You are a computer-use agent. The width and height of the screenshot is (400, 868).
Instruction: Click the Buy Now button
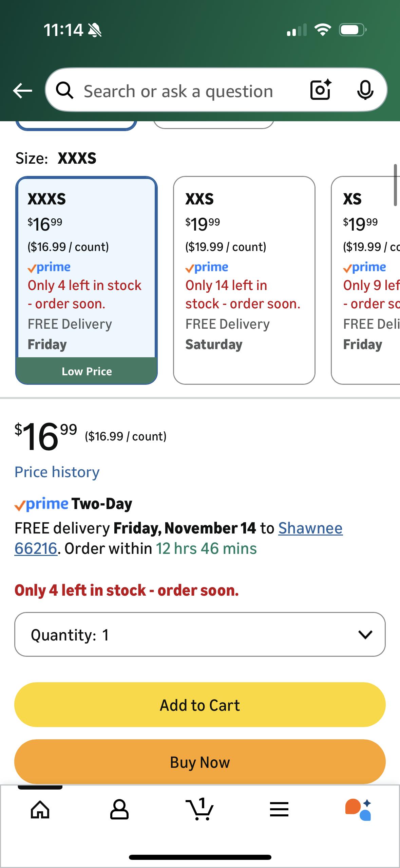pyautogui.click(x=200, y=762)
